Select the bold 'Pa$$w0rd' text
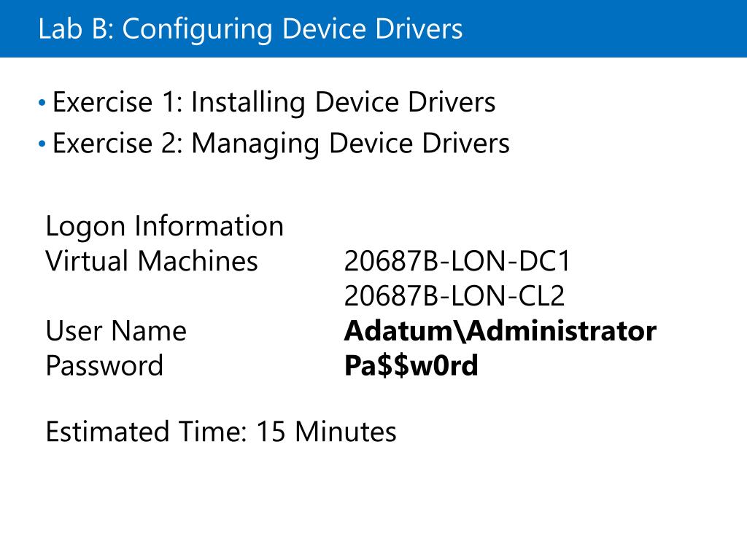 [411, 366]
